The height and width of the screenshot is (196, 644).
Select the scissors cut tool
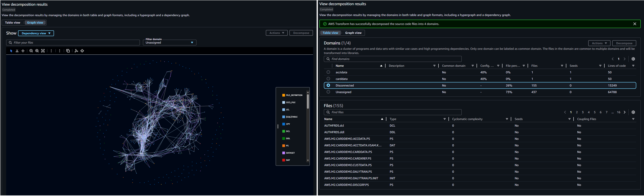pos(17,51)
